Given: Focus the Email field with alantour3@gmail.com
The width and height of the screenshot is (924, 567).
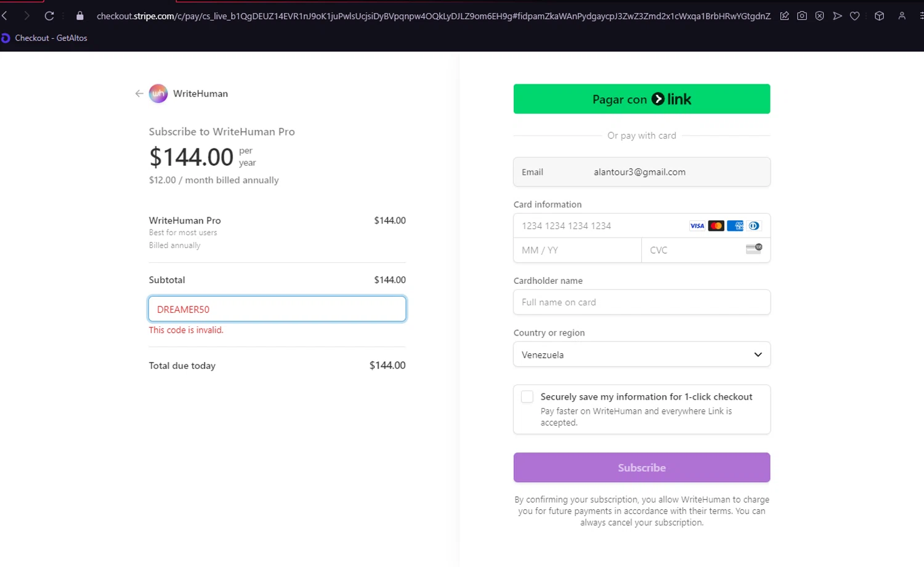Looking at the screenshot, I should pyautogui.click(x=642, y=172).
